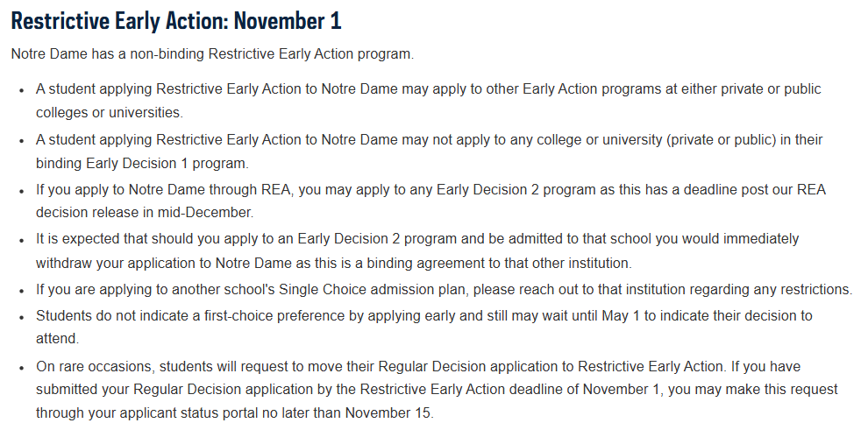Viewport: 868px width, 430px height.
Task: Click the bullet dot before 'On rare occasions'
Action: pyautogui.click(x=22, y=368)
